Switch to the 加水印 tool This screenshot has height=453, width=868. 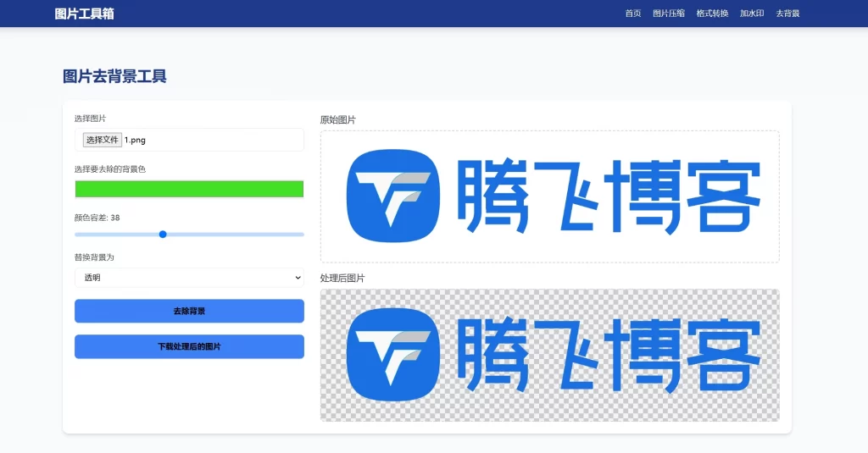752,14
